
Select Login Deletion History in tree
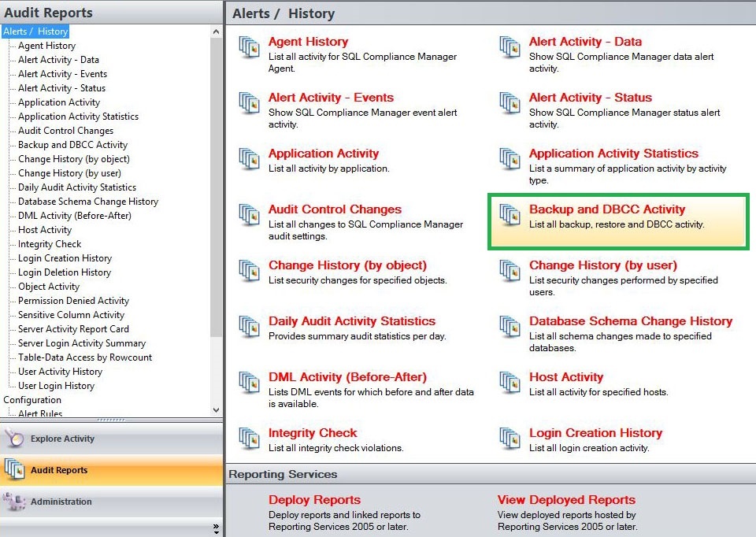pos(65,272)
